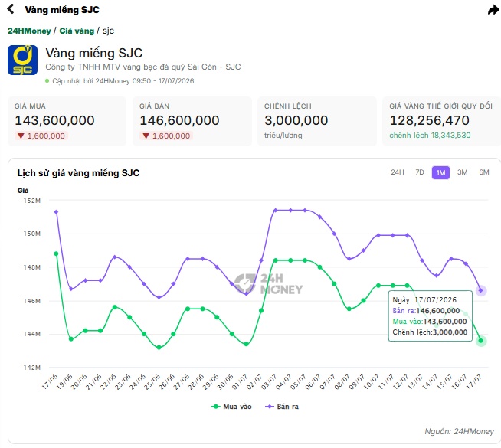The image size is (501, 448).
Task: Click the Mua vào data point at 01/07
Action: (x=246, y=344)
